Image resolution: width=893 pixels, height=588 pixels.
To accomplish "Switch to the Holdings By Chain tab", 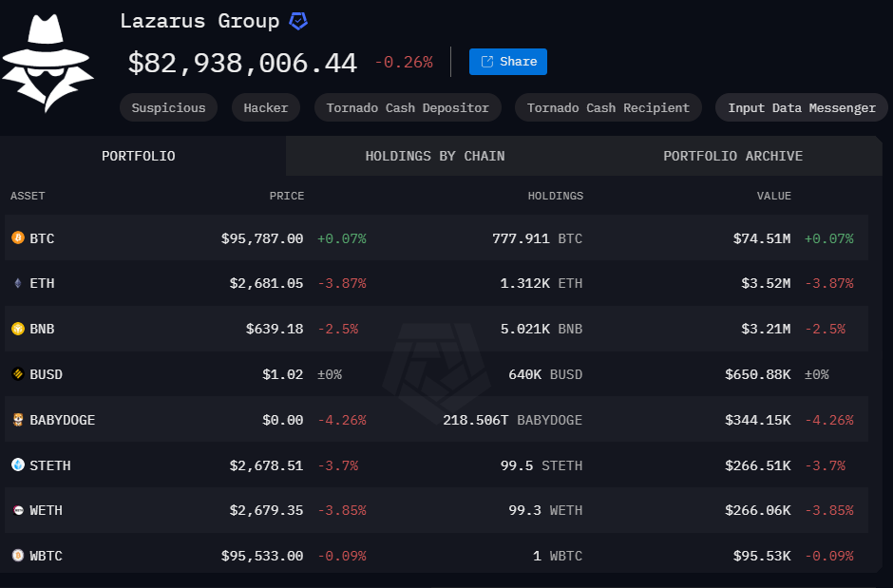I will (435, 156).
